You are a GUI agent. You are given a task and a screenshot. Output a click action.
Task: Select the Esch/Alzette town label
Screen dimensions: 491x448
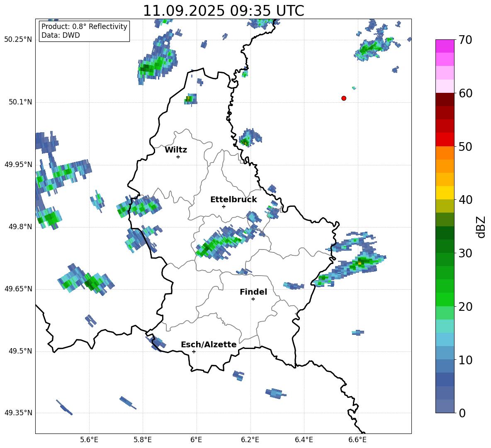209,345
